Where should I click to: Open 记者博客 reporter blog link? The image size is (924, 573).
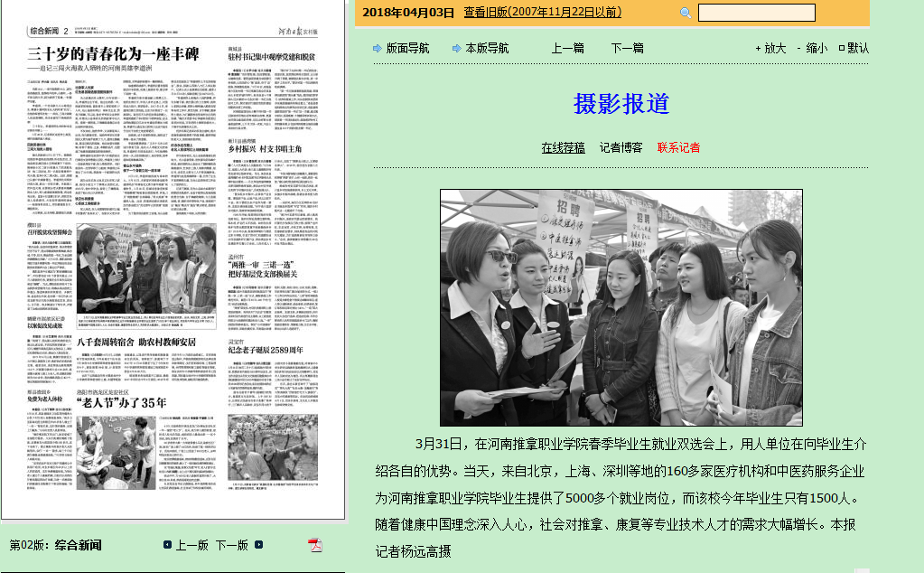point(621,147)
